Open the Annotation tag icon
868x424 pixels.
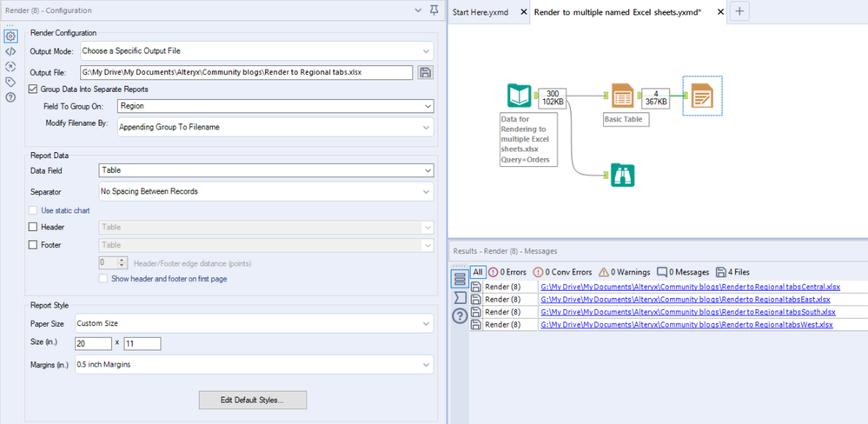[10, 82]
